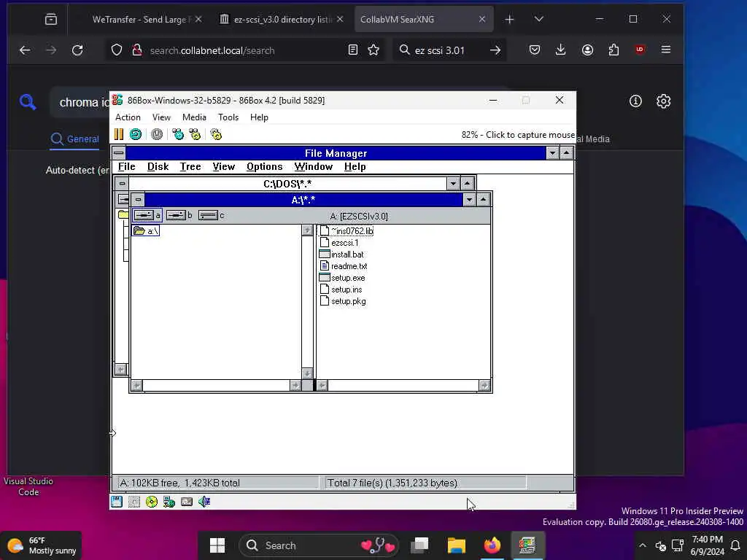Open File Manager's Options menu

[264, 167]
